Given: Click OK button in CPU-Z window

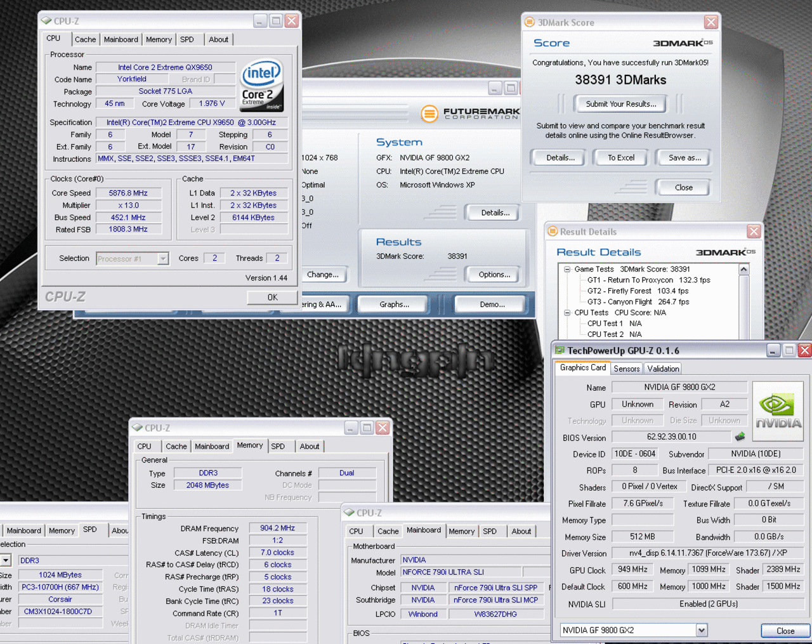Looking at the screenshot, I should [x=273, y=297].
